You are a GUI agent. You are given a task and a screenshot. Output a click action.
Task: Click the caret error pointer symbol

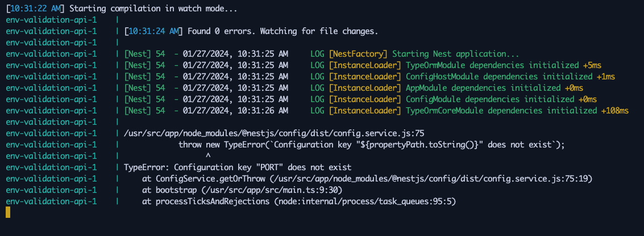click(x=208, y=156)
